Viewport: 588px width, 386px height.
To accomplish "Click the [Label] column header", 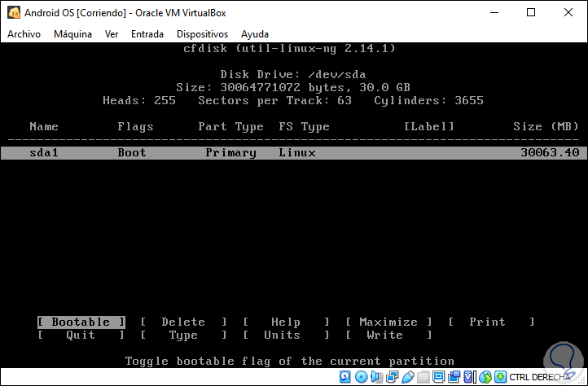I will pos(429,126).
